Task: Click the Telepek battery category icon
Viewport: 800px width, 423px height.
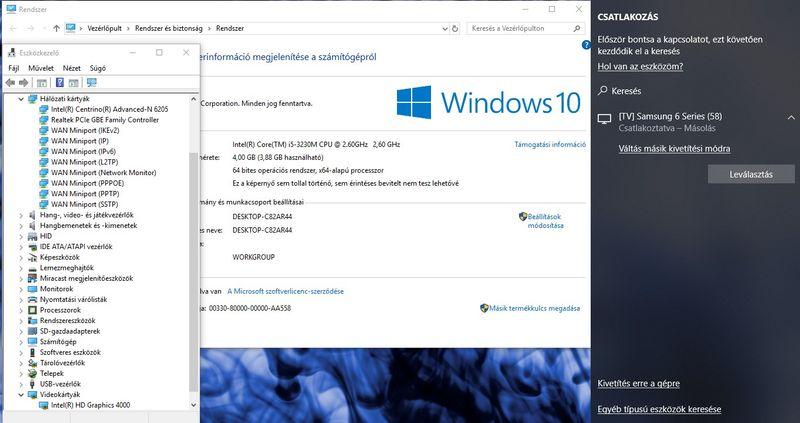Action: point(33,374)
